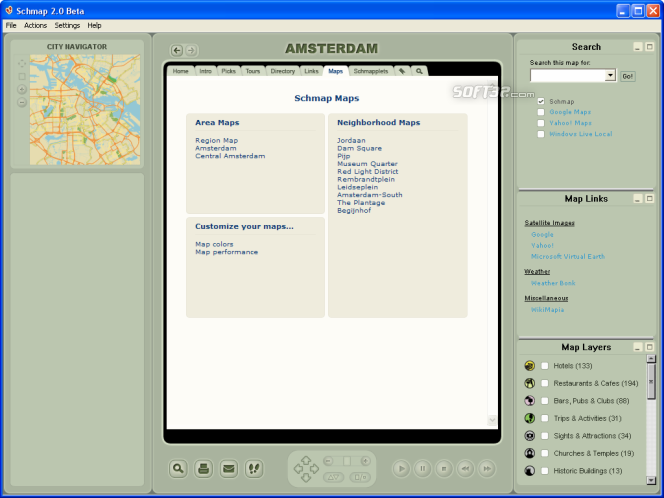This screenshot has width=664, height=498.
Task: Open the Settings menu
Action: click(x=67, y=25)
